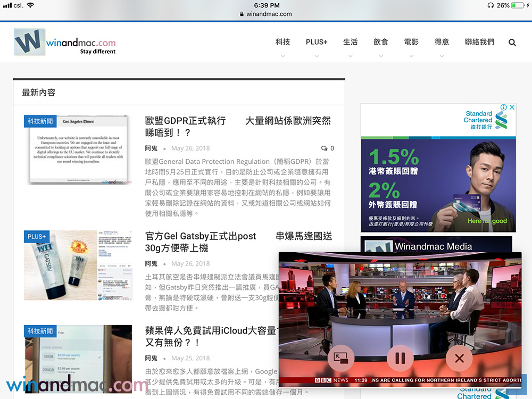Pause the picture-in-picture video
This screenshot has height=399, width=532.
(x=400, y=358)
